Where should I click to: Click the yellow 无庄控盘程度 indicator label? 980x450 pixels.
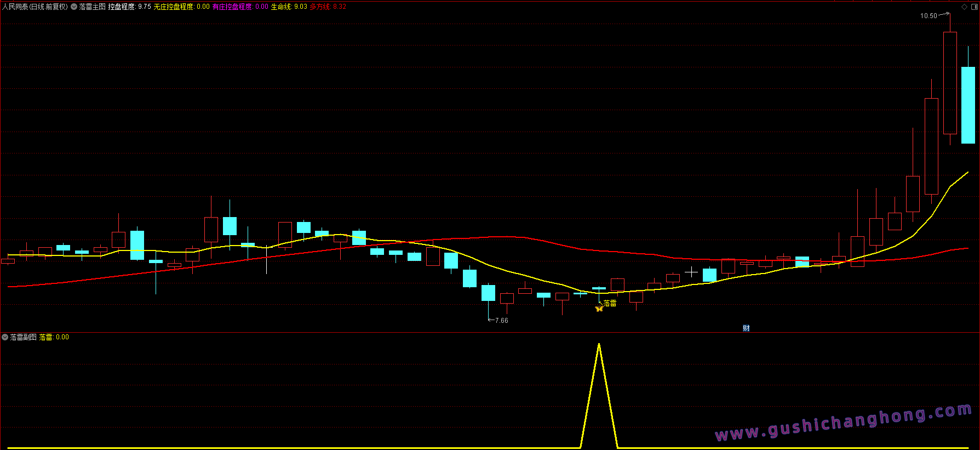(181, 7)
